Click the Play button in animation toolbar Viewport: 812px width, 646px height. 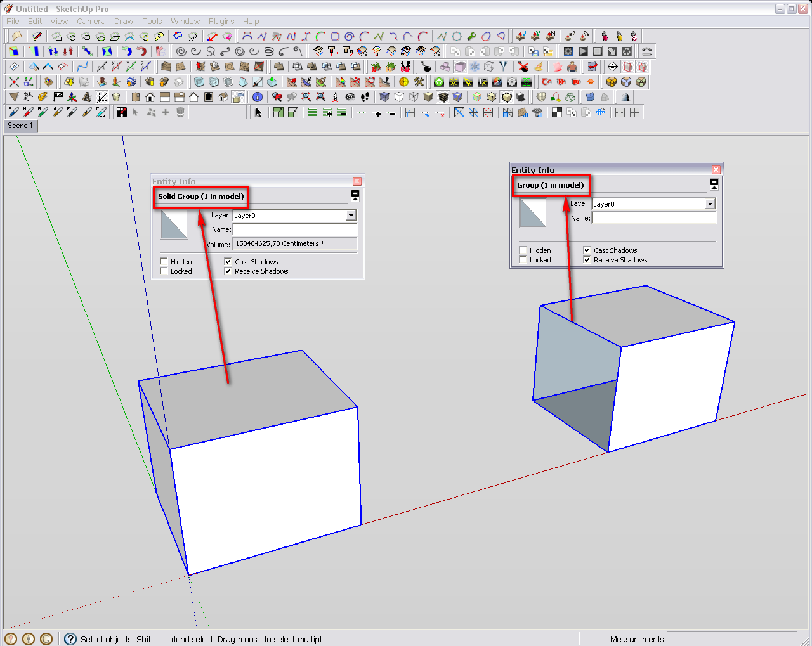tap(582, 51)
